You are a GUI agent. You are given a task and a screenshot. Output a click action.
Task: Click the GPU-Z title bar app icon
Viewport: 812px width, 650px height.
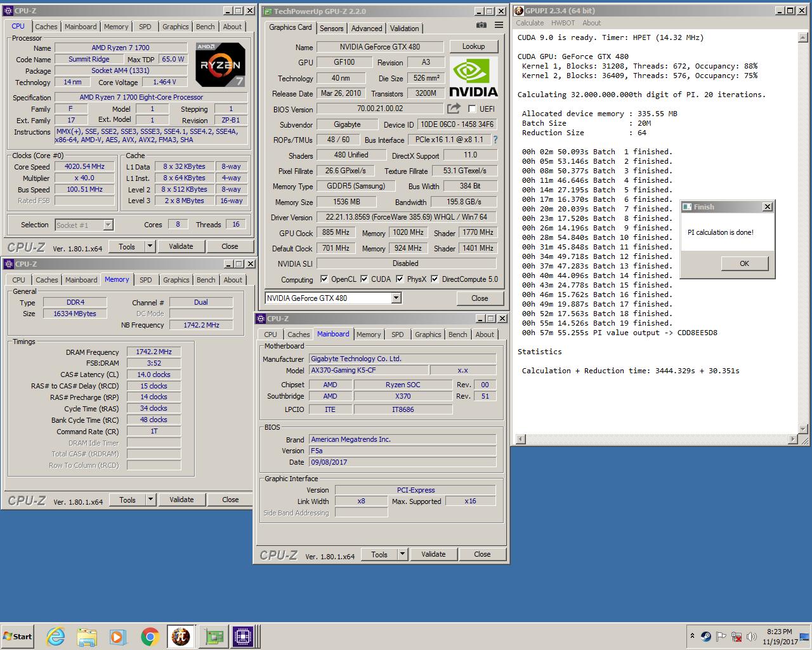pyautogui.click(x=268, y=11)
